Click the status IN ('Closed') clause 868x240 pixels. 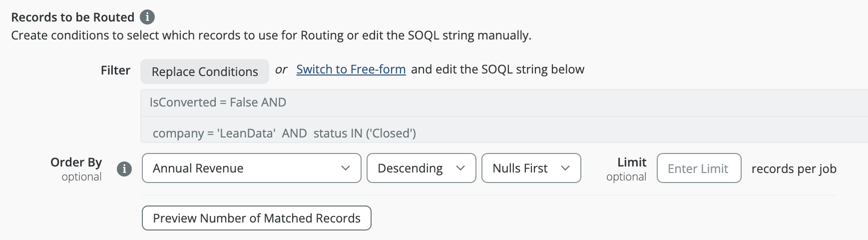[365, 133]
